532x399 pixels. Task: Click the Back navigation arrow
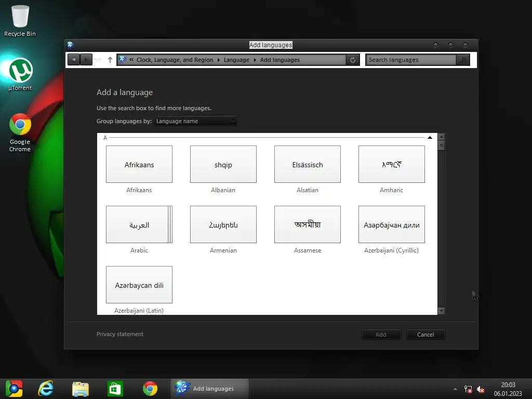click(x=74, y=60)
